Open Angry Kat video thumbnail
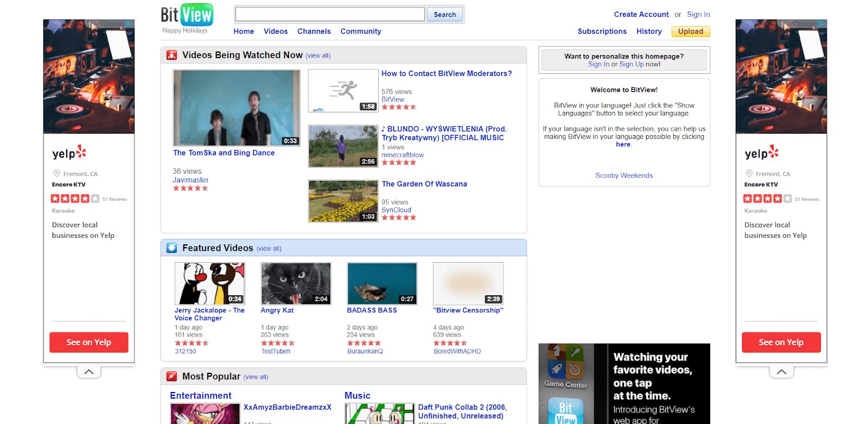The image size is (868, 424). pyautogui.click(x=296, y=283)
